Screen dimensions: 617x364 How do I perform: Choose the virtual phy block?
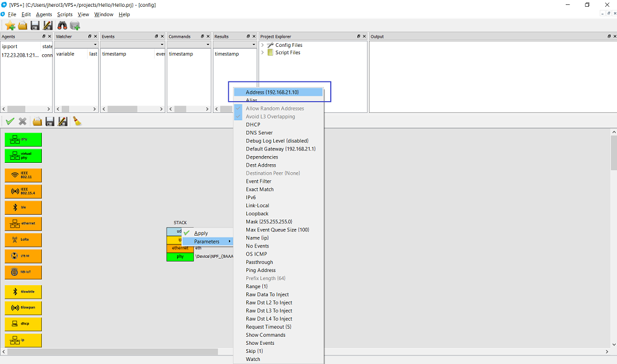23,155
